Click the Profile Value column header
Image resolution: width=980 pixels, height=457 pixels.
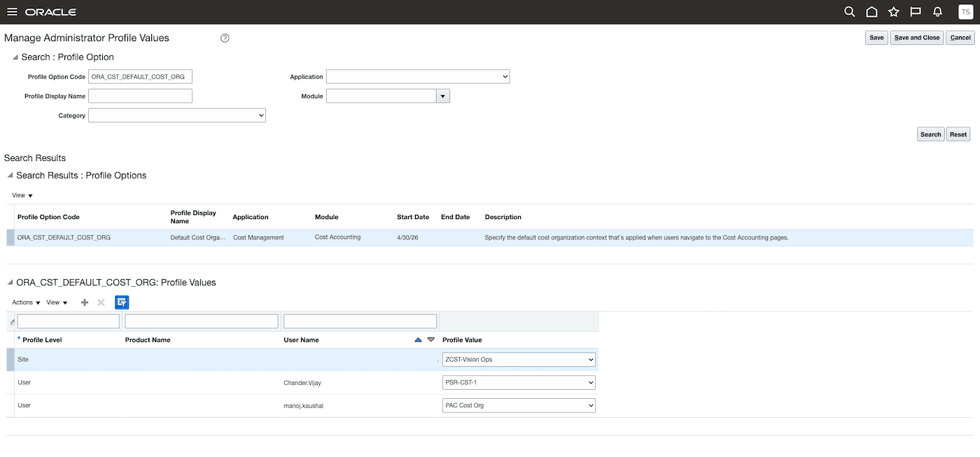tap(462, 339)
